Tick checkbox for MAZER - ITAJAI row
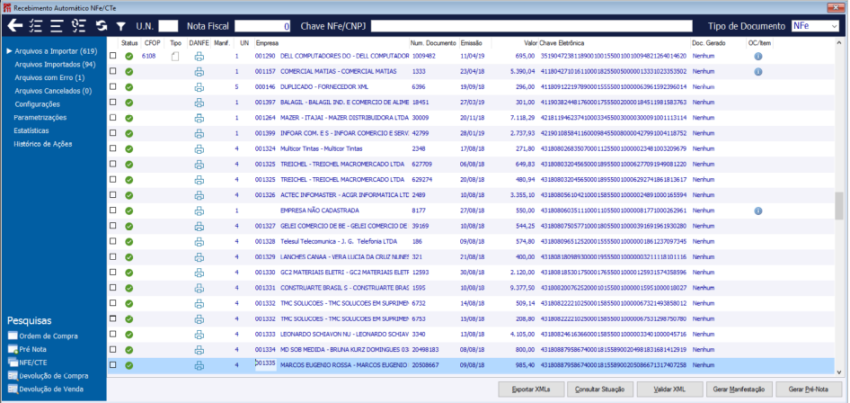This screenshot has width=850, height=403. pos(113,117)
